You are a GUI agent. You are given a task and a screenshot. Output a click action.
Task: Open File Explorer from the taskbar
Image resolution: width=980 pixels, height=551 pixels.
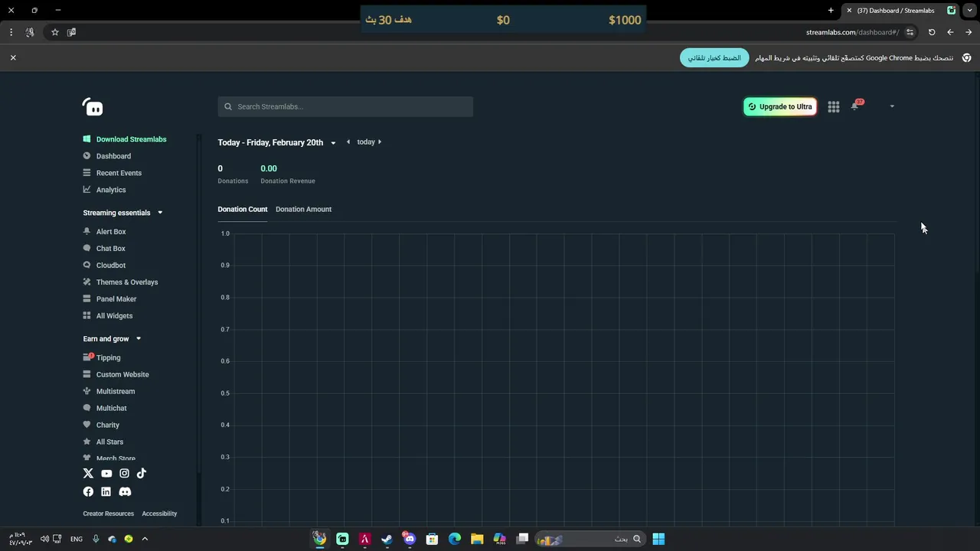pyautogui.click(x=477, y=539)
